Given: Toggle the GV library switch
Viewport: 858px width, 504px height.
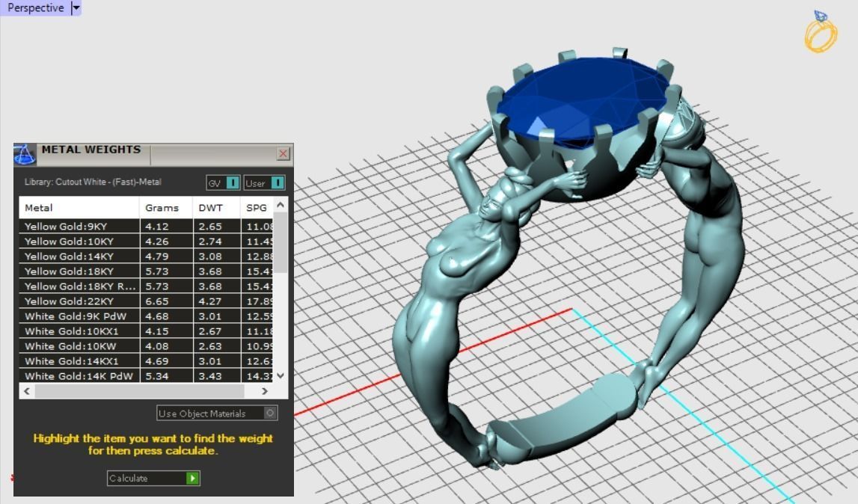Looking at the screenshot, I should pyautogui.click(x=223, y=182).
